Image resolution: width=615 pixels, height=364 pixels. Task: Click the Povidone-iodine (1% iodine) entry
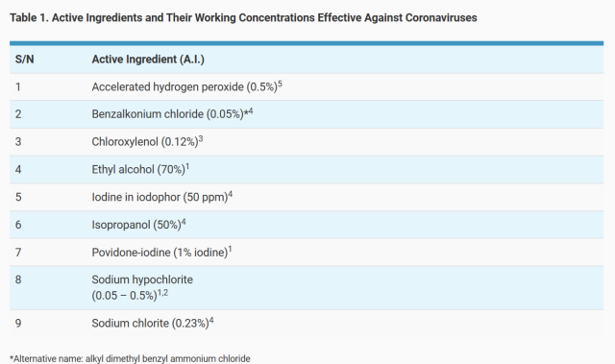coord(161,252)
